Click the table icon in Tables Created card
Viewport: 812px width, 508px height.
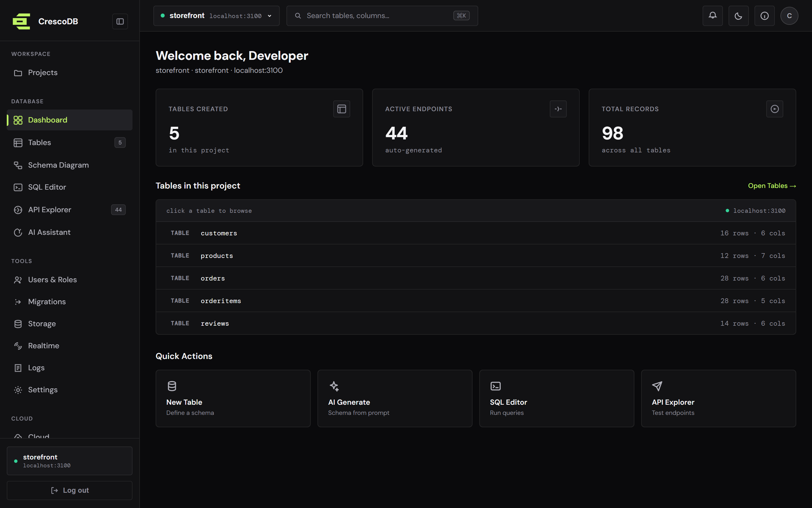point(342,109)
